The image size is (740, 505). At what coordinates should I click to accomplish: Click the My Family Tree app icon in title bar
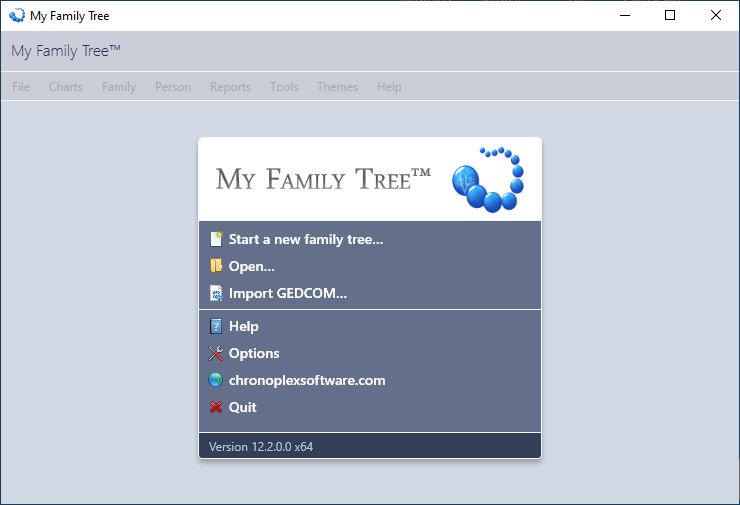click(x=17, y=16)
